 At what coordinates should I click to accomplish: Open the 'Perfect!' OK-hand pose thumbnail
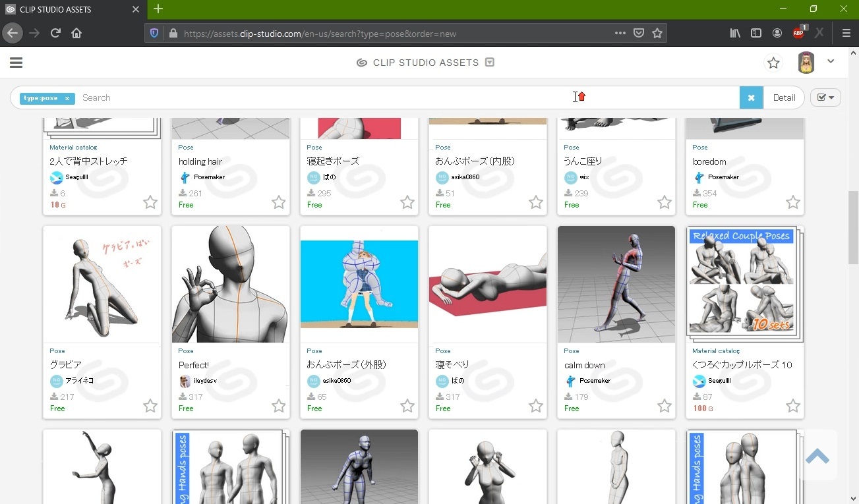pyautogui.click(x=231, y=285)
